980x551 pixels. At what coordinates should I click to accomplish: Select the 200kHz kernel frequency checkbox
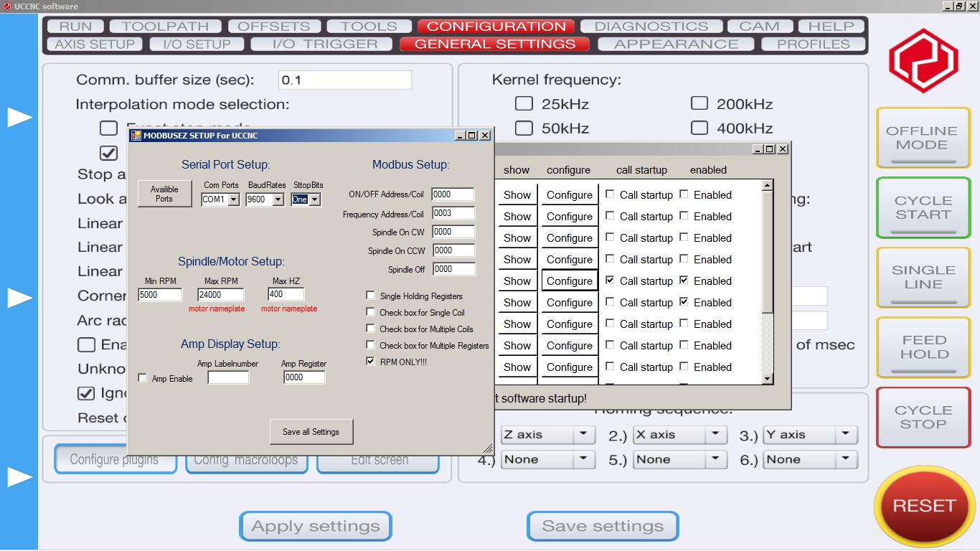coord(699,103)
